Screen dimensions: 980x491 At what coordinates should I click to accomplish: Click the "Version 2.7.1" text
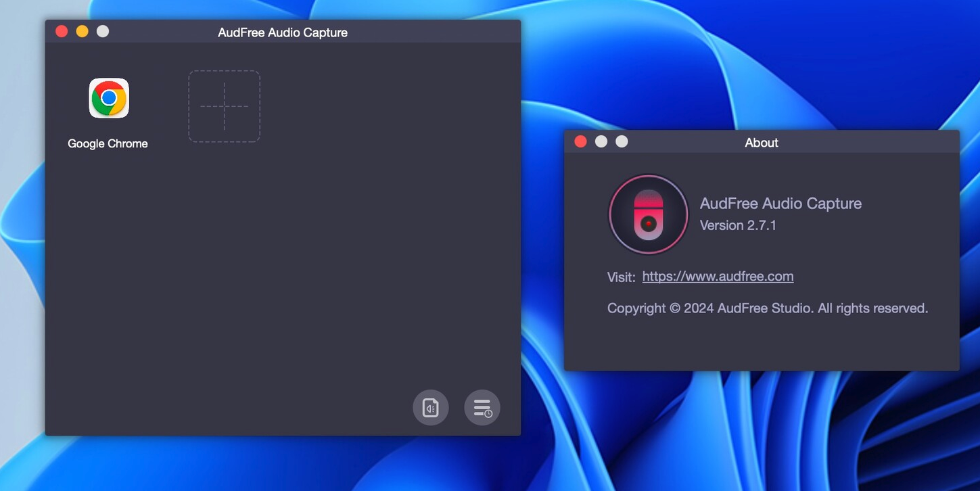(738, 225)
